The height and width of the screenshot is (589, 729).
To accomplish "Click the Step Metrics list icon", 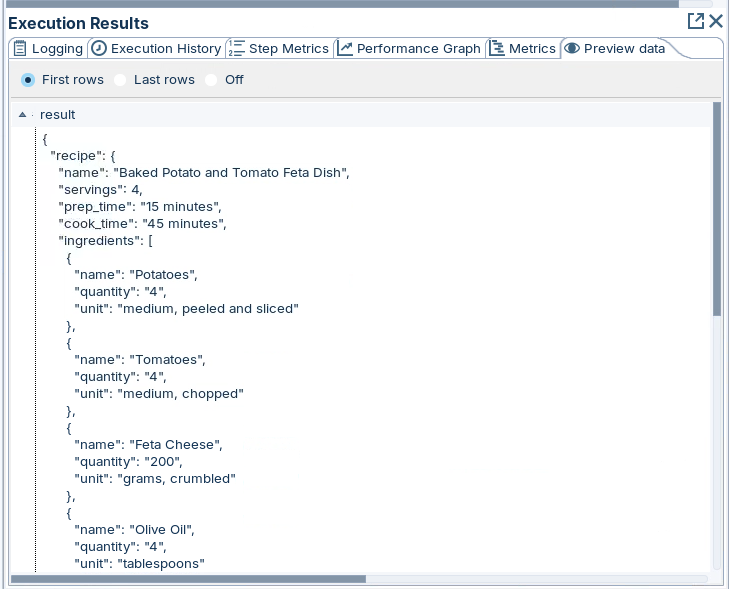I will (237, 48).
